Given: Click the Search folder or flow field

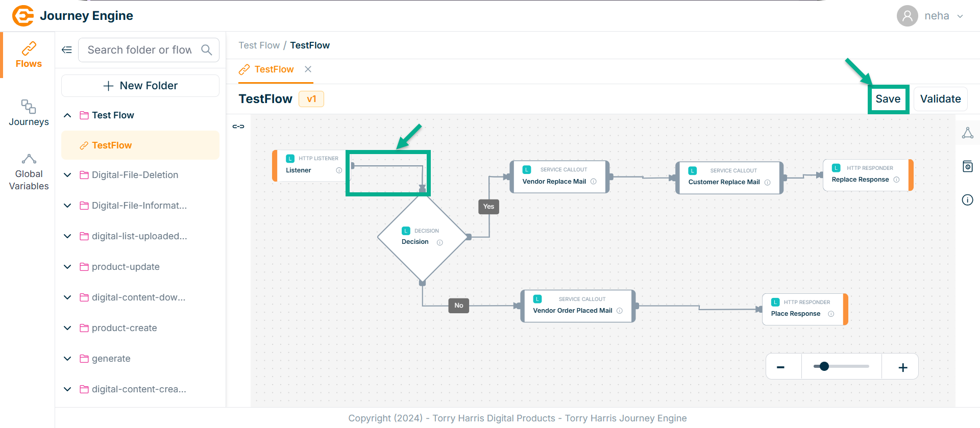Looking at the screenshot, I should [139, 50].
